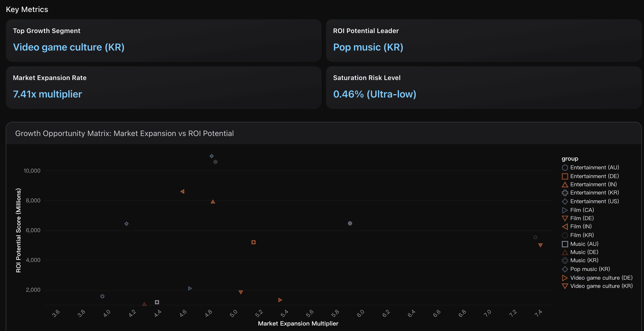Select the Entertainment (IN) triangle legend icon
This screenshot has width=644, height=331.
coord(565,184)
